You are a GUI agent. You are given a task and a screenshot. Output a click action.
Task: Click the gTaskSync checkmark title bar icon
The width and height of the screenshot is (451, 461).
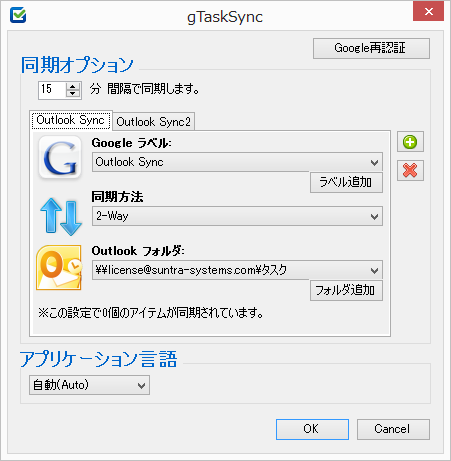pyautogui.click(x=18, y=15)
